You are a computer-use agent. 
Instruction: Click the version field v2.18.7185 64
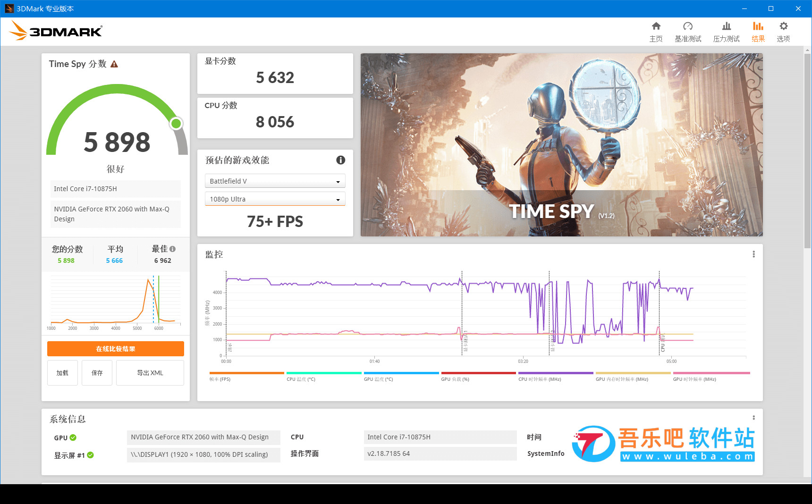point(440,454)
